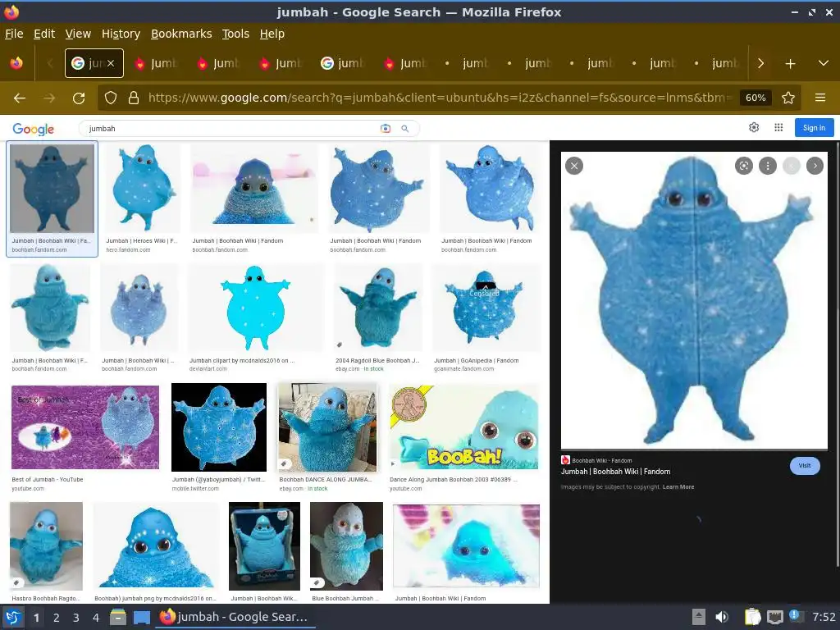This screenshot has height=630, width=840.
Task: Open the volume speaker tray icon
Action: (722, 617)
